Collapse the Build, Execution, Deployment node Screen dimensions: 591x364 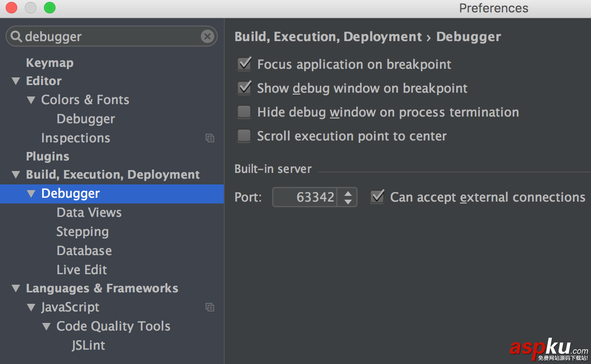tap(16, 175)
